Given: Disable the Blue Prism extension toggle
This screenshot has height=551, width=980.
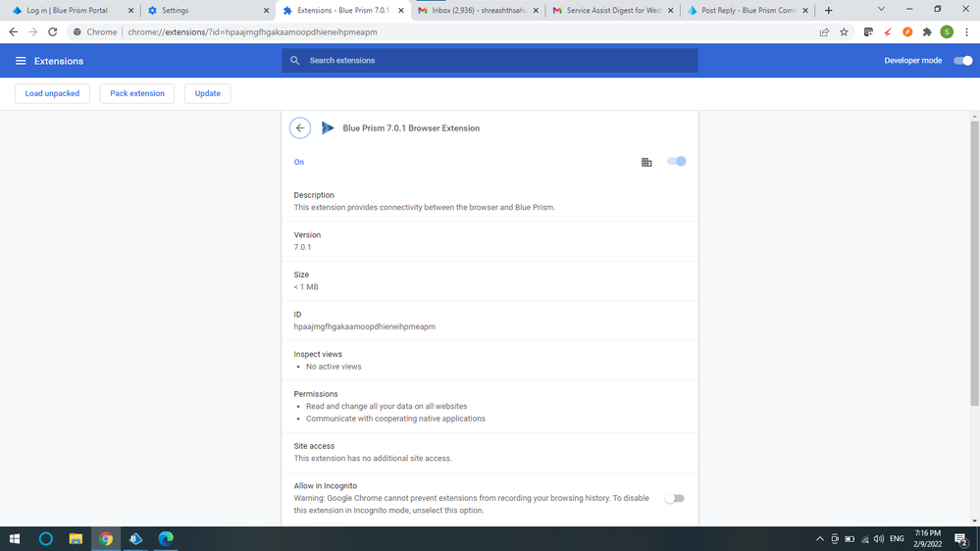Looking at the screenshot, I should (677, 161).
